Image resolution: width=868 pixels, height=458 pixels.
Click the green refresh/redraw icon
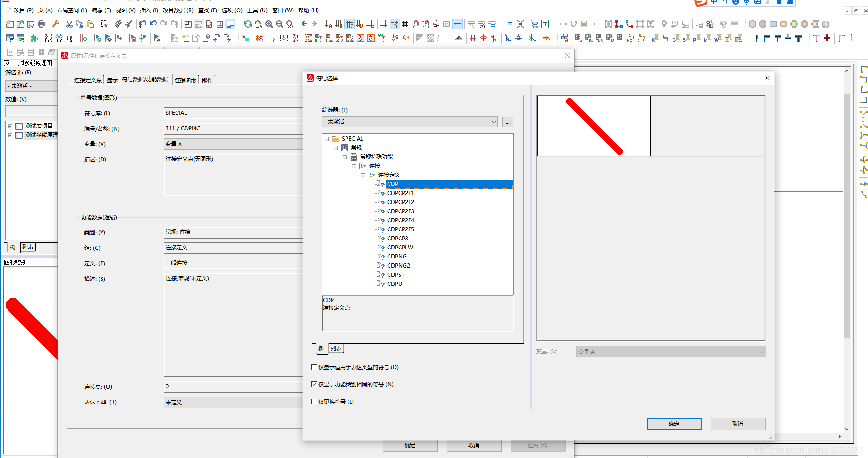(x=248, y=24)
